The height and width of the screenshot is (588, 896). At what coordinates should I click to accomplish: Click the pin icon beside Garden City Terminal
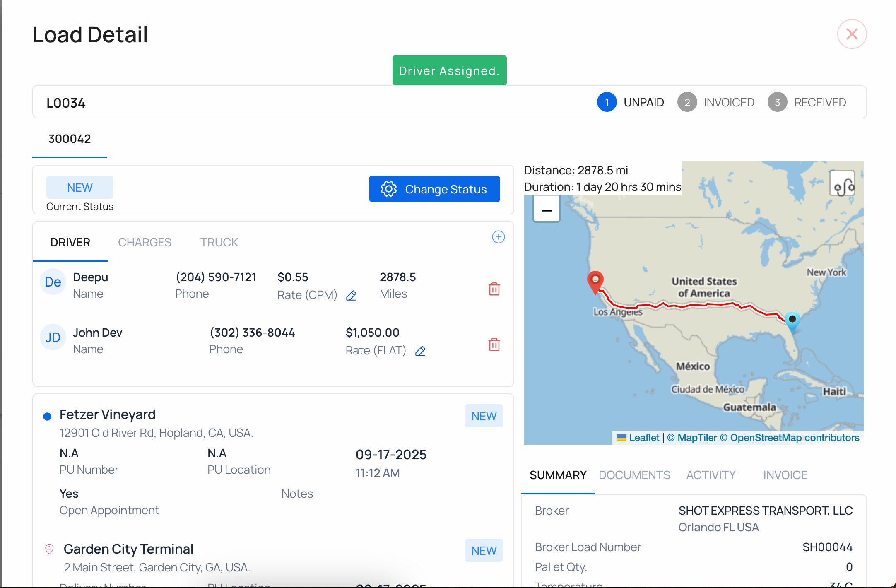pyautogui.click(x=48, y=548)
